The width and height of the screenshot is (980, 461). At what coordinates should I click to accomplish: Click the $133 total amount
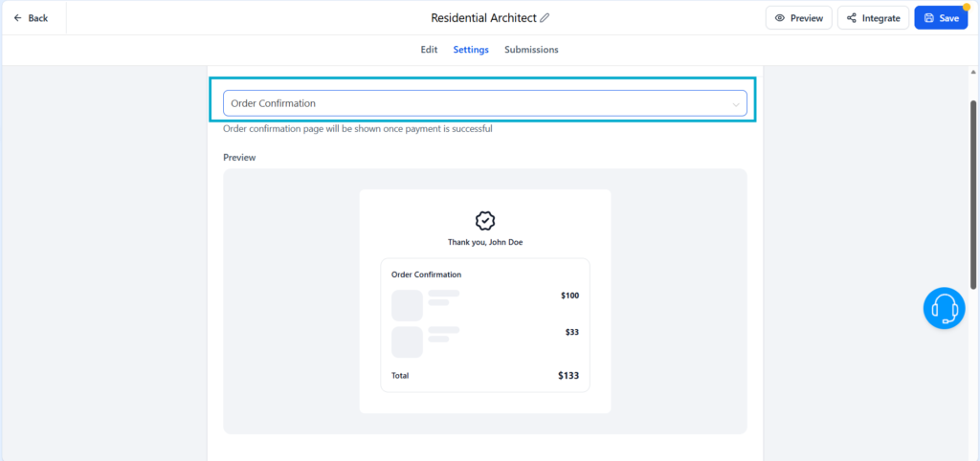coord(568,376)
